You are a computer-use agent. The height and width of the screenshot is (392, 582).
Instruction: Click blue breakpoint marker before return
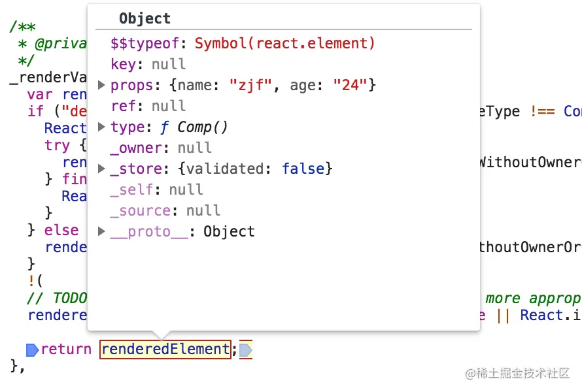coord(32,350)
